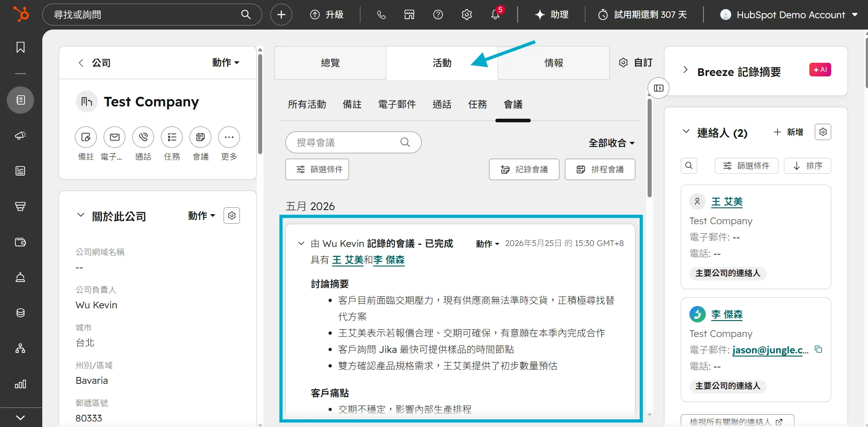Click the search magnifier in top bar

pyautogui.click(x=246, y=15)
